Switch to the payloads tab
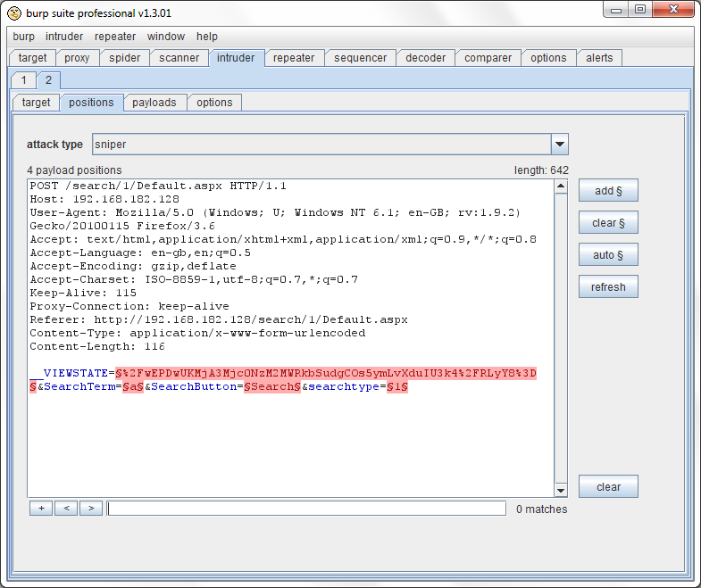 [x=154, y=103]
